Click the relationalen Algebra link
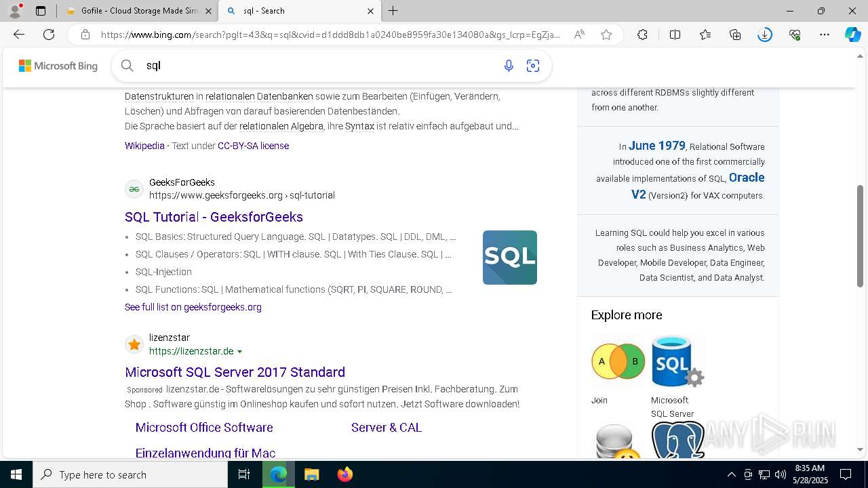 pos(281,126)
